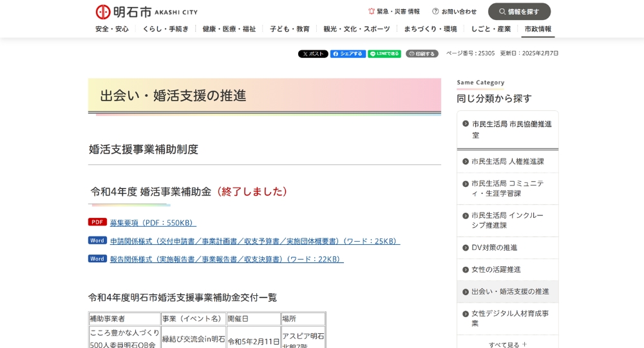Click table header 補助事業者
The image size is (644, 348).
coord(124,318)
